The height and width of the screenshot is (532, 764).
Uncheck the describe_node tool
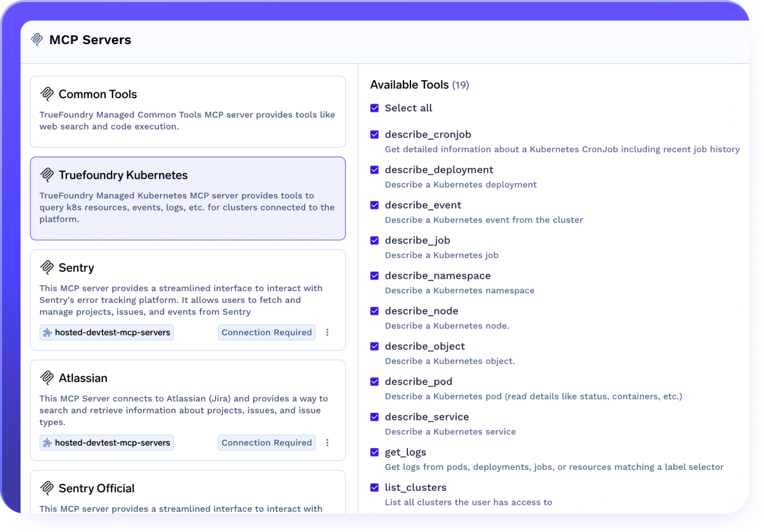point(374,311)
